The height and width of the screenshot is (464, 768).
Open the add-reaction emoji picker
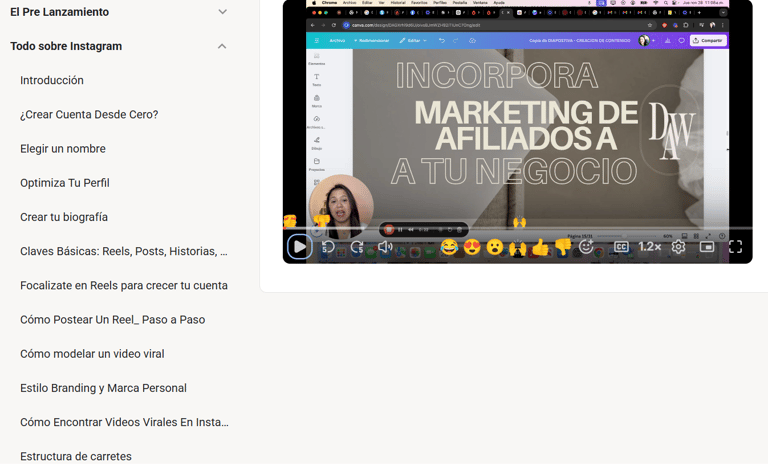click(586, 246)
